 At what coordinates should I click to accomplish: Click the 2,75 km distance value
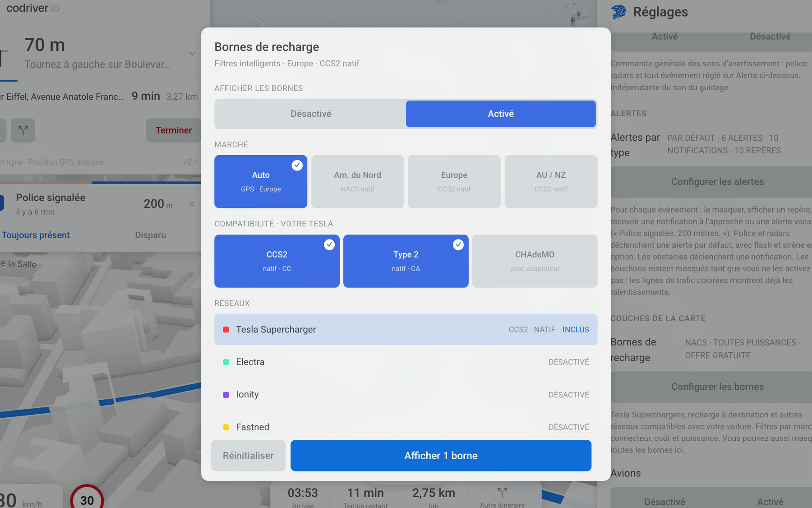point(434,493)
